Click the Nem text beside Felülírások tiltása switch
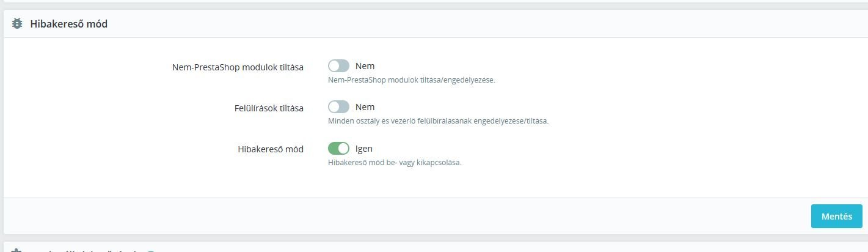The image size is (868, 252). click(x=365, y=107)
